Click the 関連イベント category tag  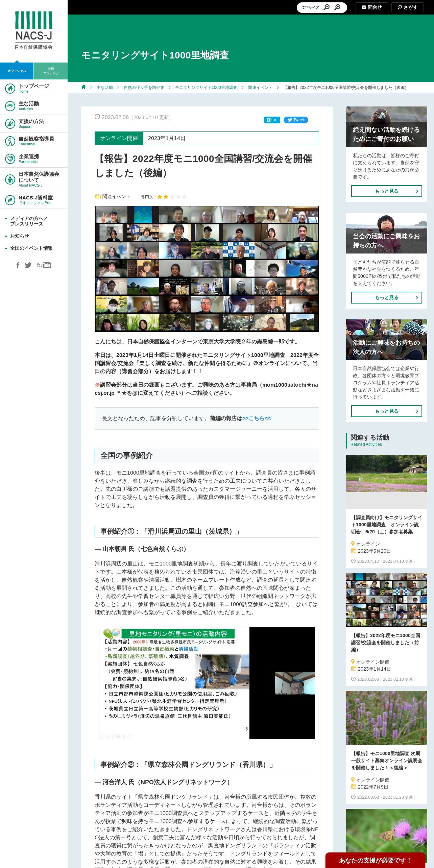113,196
